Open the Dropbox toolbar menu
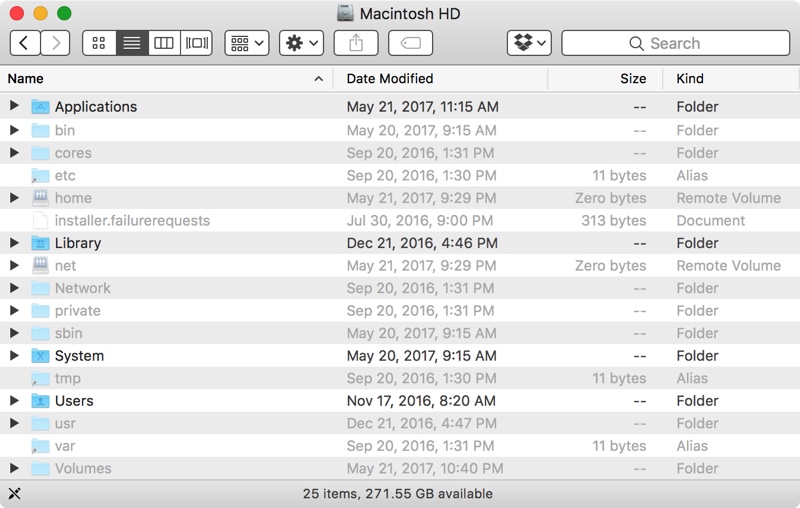 pos(529,43)
